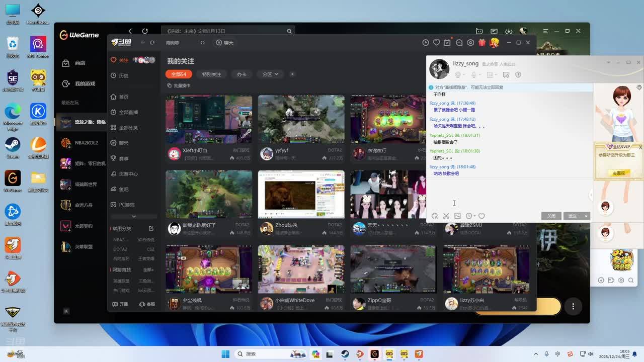
Task: Click the scissors screenshot icon in chat
Action: point(446,216)
